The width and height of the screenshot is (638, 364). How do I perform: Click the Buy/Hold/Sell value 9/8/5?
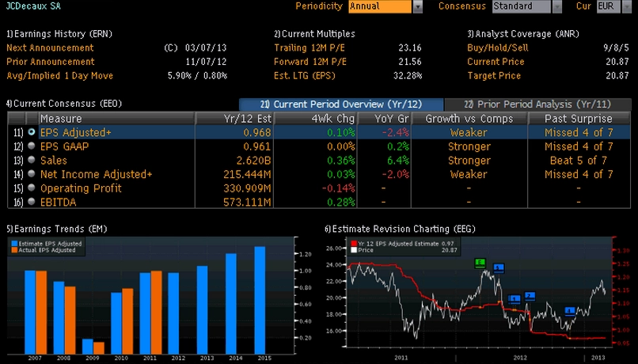pyautogui.click(x=616, y=48)
